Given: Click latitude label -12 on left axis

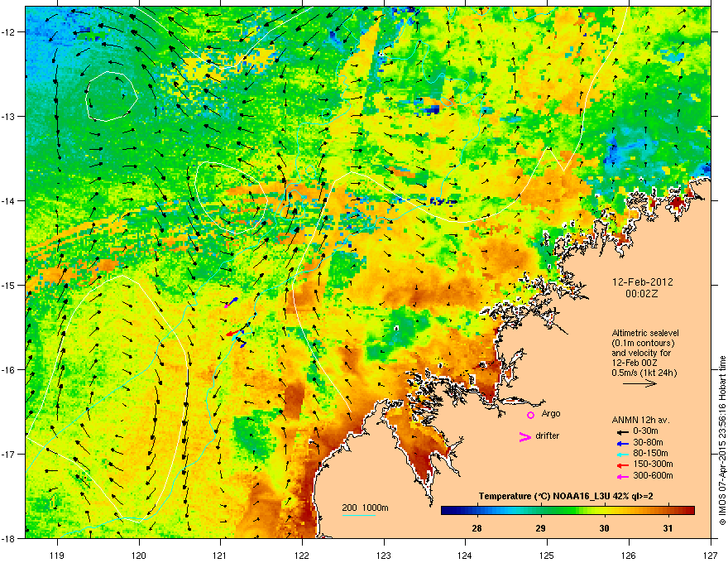Looking at the screenshot, I should tap(9, 32).
